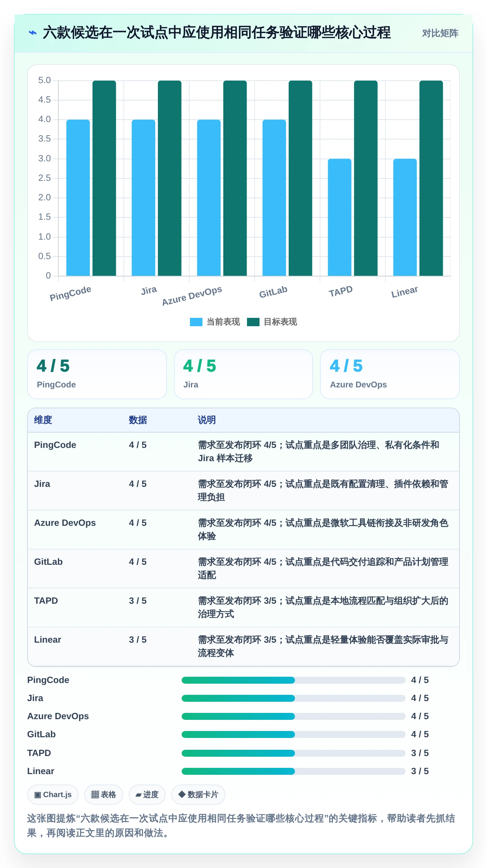
Task: Toggle the 当前表现 legend swatch
Action: [x=196, y=322]
